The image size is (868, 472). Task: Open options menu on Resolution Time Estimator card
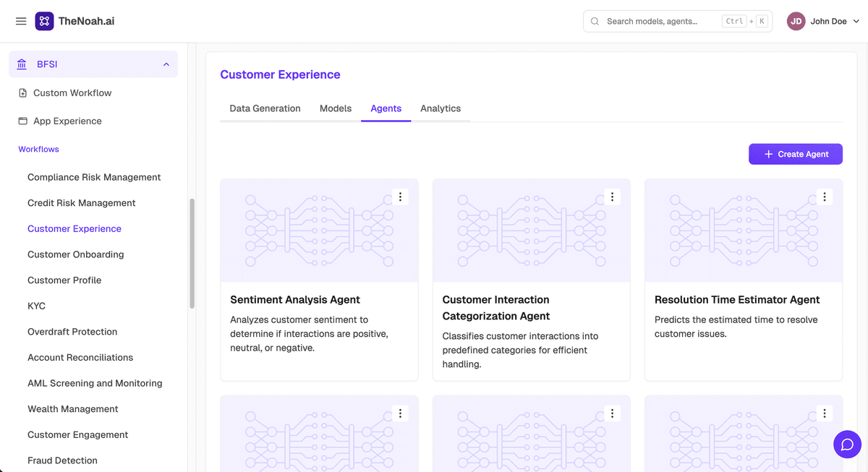824,197
